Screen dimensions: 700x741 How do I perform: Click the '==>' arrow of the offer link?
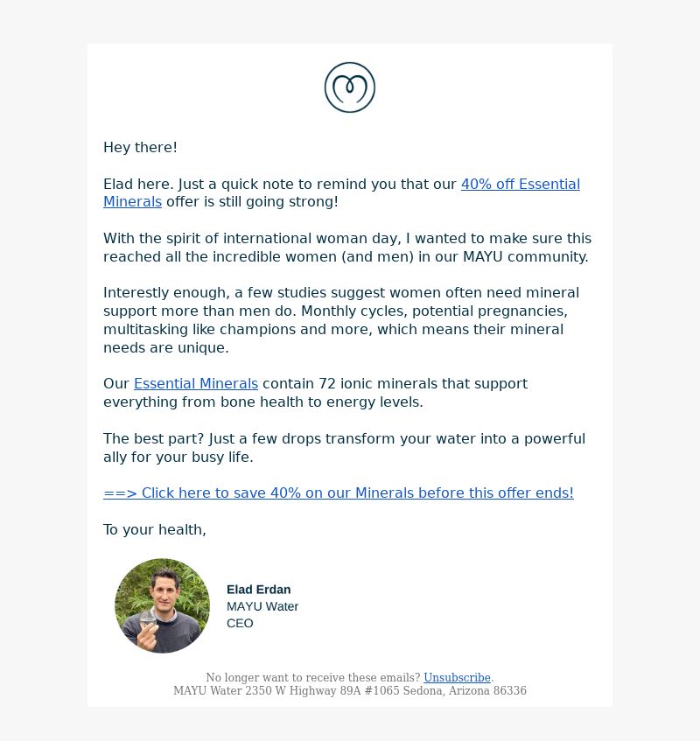[x=120, y=493]
